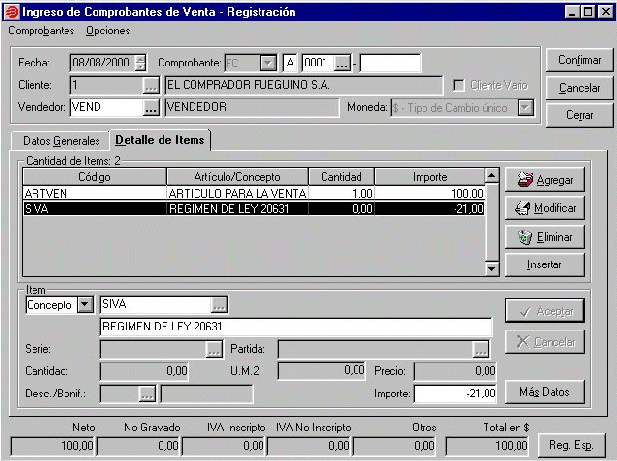Image resolution: width=617 pixels, height=461 pixels.
Task: Select the ARTVEN row in items grid
Action: [x=254, y=193]
